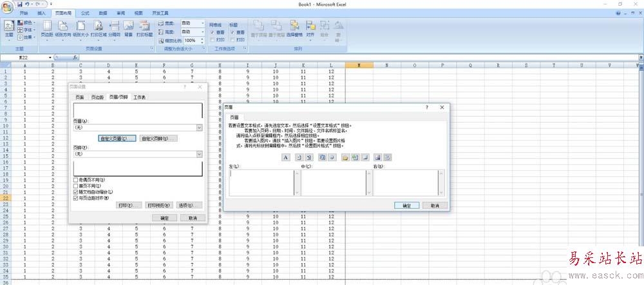Switch to the Data (数据) ribbon tab

103,13
